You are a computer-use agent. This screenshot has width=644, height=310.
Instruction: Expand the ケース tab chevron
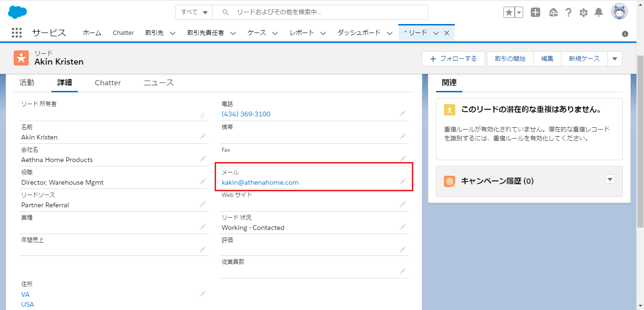275,33
